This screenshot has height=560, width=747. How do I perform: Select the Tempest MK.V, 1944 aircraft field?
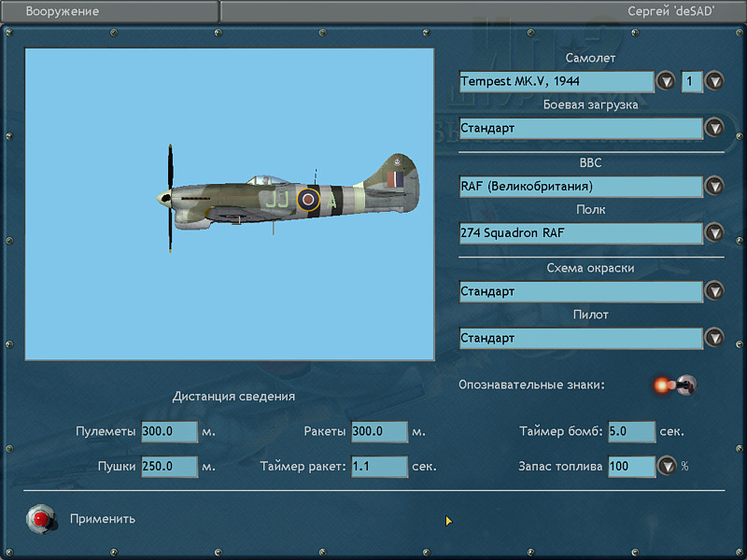pyautogui.click(x=556, y=81)
